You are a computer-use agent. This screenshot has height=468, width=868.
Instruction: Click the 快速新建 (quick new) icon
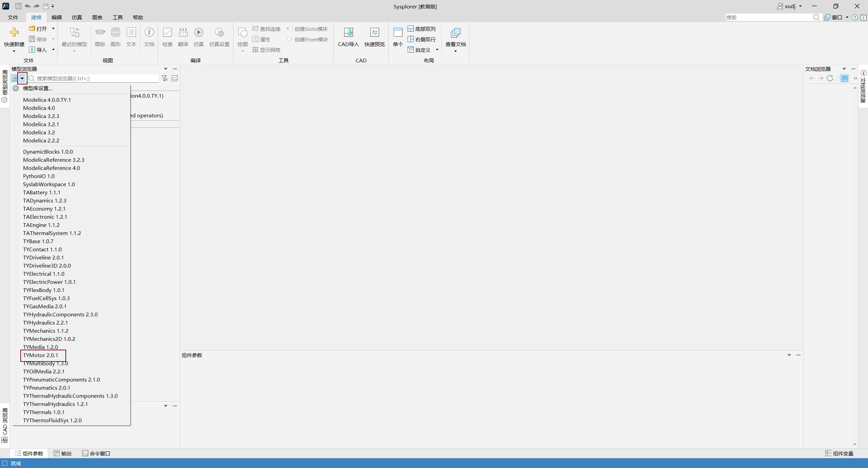pos(14,33)
